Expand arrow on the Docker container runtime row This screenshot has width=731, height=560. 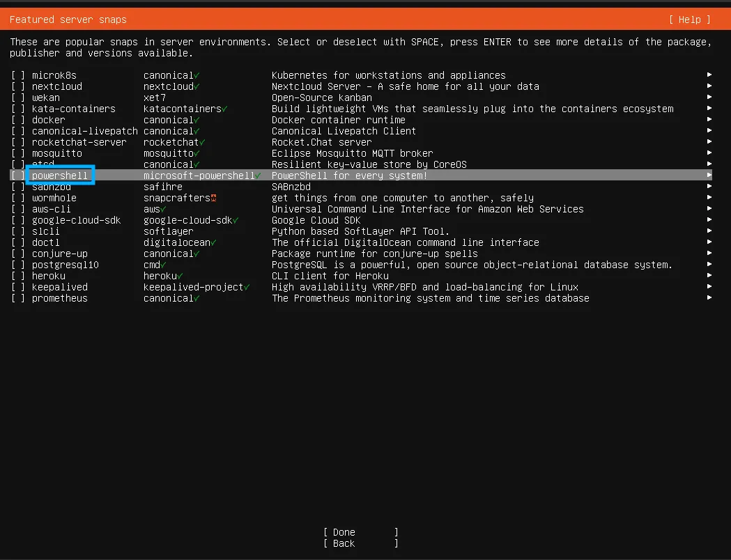tap(709, 119)
